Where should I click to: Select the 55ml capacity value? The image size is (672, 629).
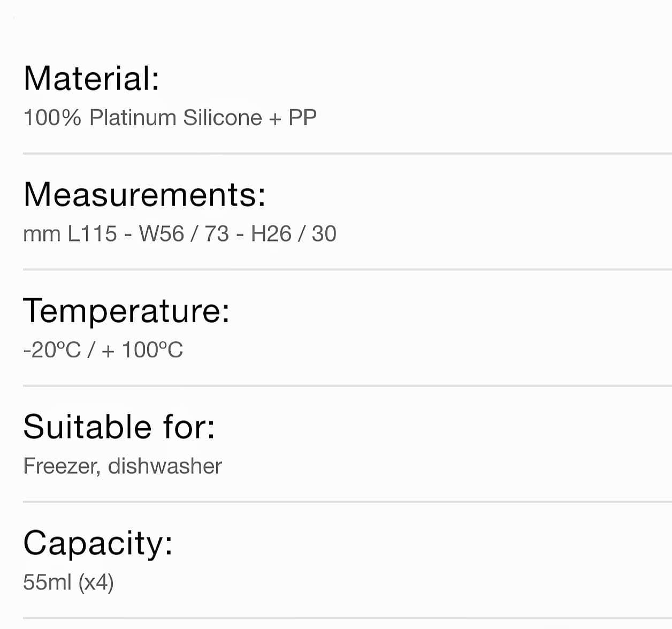[x=48, y=582]
